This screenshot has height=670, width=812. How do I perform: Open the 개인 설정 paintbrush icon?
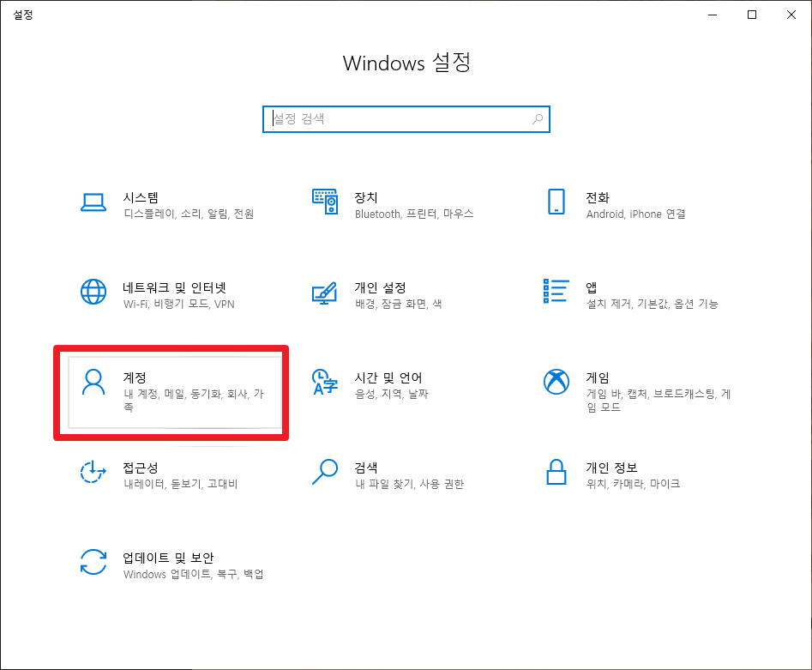pyautogui.click(x=325, y=293)
